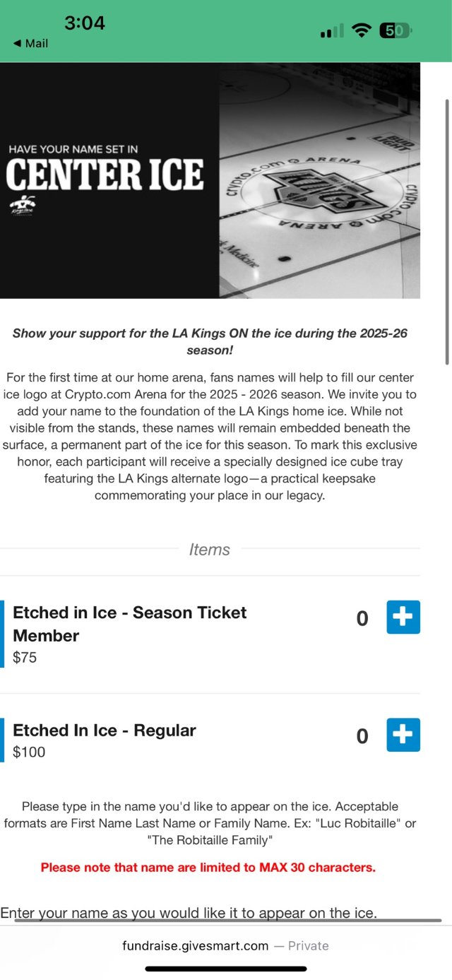The width and height of the screenshot is (452, 980).
Task: Tap the Center Ice banner image
Action: coord(210,180)
